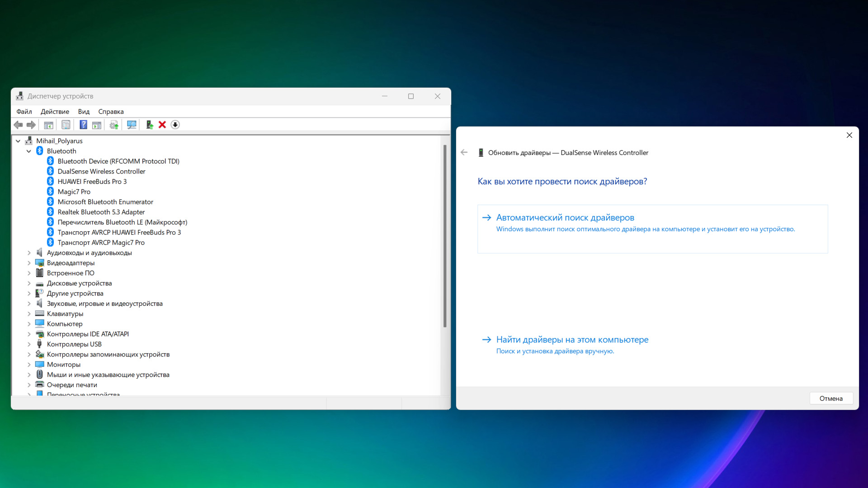Click the Update device driver toolbar icon

[x=149, y=125]
